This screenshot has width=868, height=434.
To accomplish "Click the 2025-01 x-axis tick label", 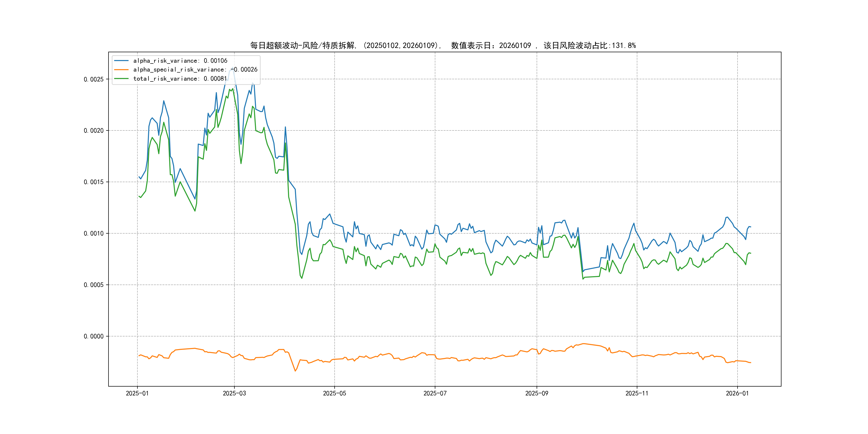I will [x=137, y=393].
